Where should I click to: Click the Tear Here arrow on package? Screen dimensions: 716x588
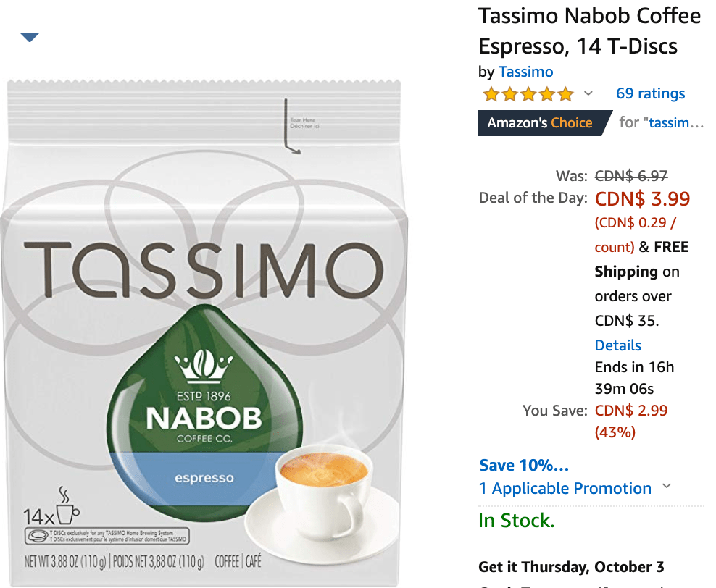coord(292,126)
